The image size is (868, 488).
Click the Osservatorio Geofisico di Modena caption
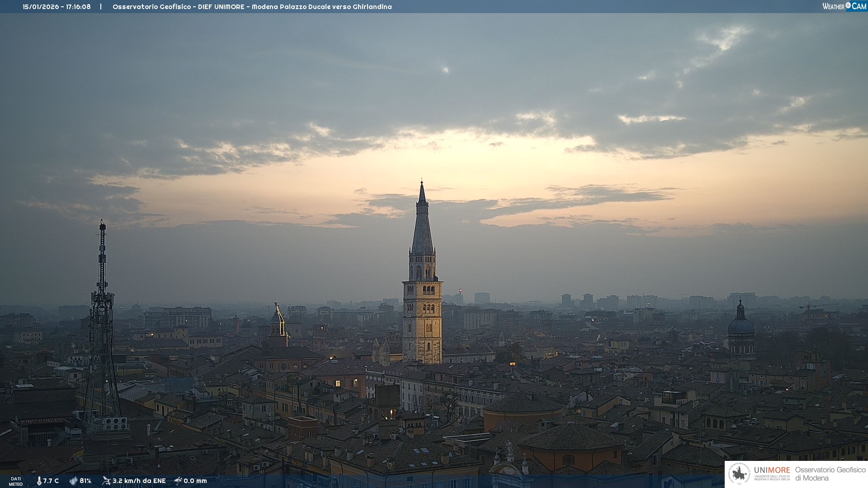[x=830, y=474]
